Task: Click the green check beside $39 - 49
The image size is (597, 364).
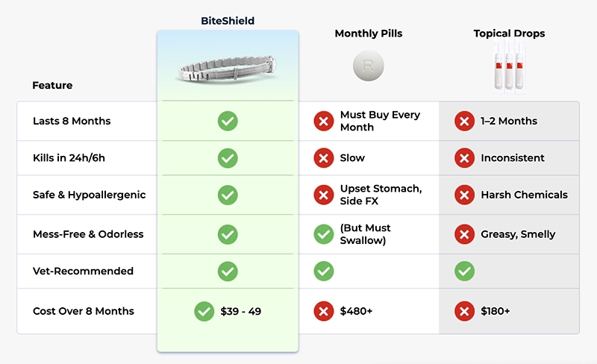Action: point(204,311)
